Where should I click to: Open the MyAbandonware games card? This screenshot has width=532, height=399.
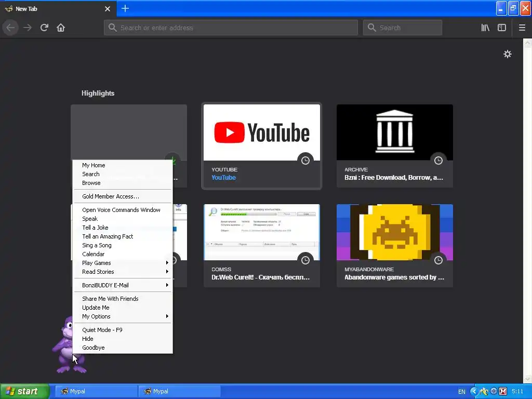395,246
